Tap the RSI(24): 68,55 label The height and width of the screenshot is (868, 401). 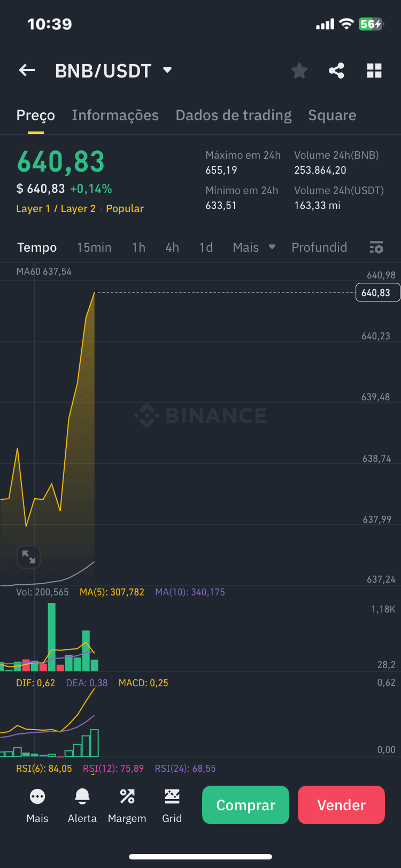point(185,769)
